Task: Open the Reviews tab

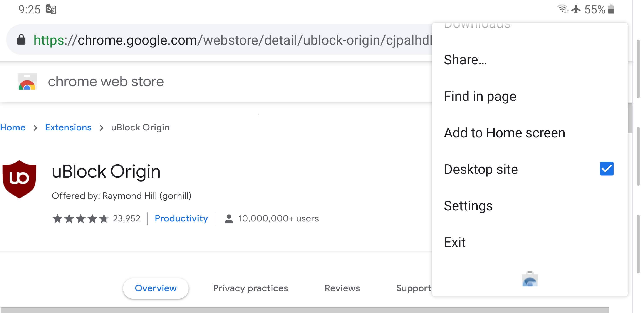Action: [x=342, y=288]
